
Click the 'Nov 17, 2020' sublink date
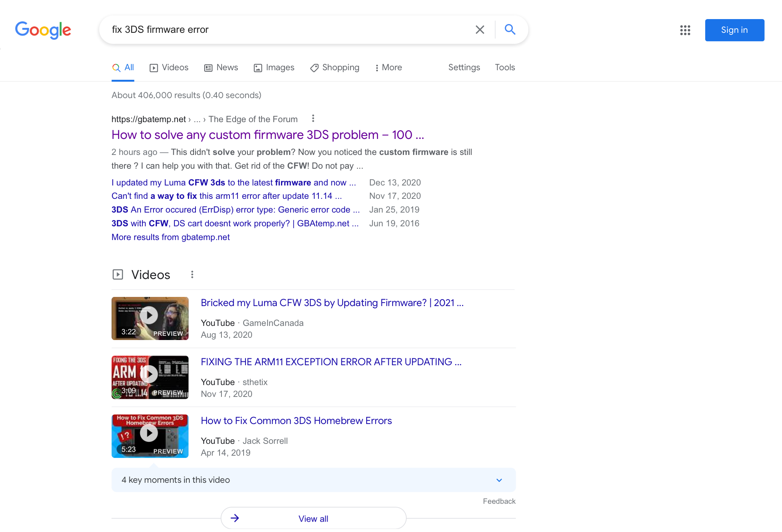click(x=395, y=196)
